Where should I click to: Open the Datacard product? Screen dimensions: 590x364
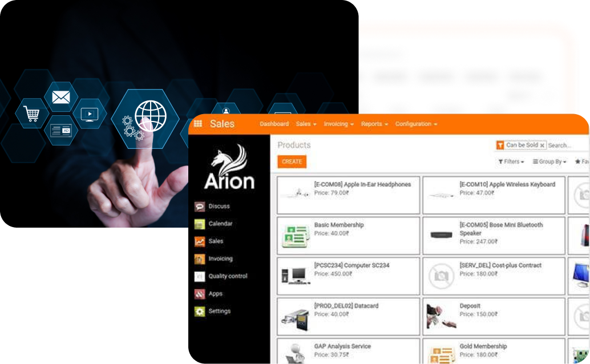(x=349, y=316)
